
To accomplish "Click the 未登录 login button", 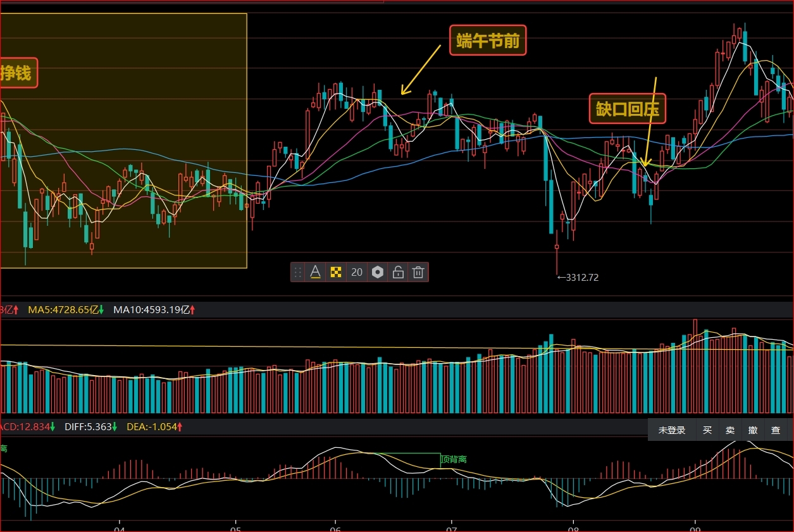I will click(672, 430).
